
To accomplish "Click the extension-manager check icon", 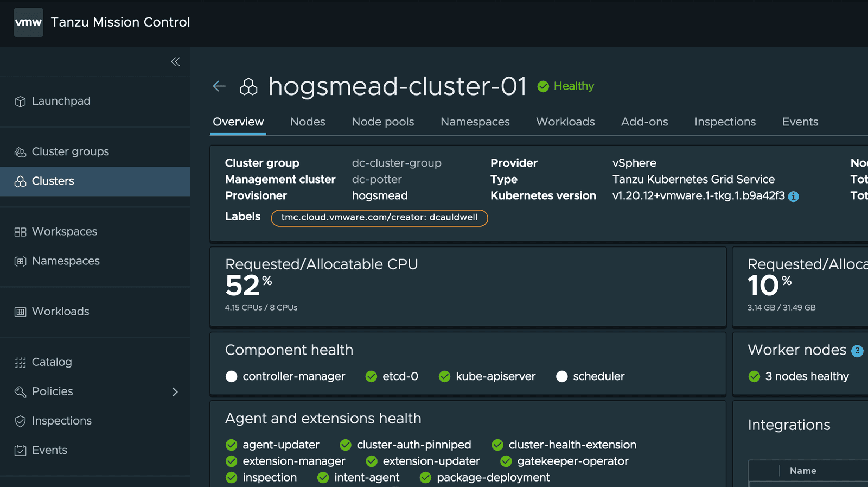I will click(x=232, y=461).
